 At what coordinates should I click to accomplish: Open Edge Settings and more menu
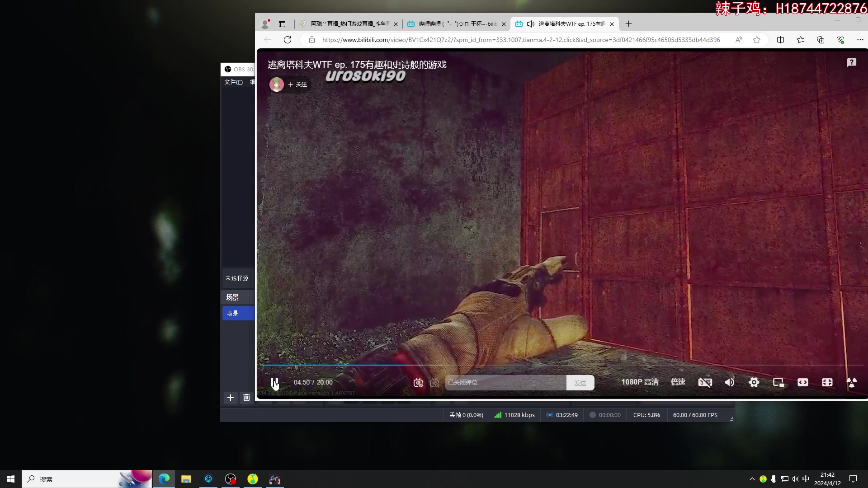coord(860,40)
